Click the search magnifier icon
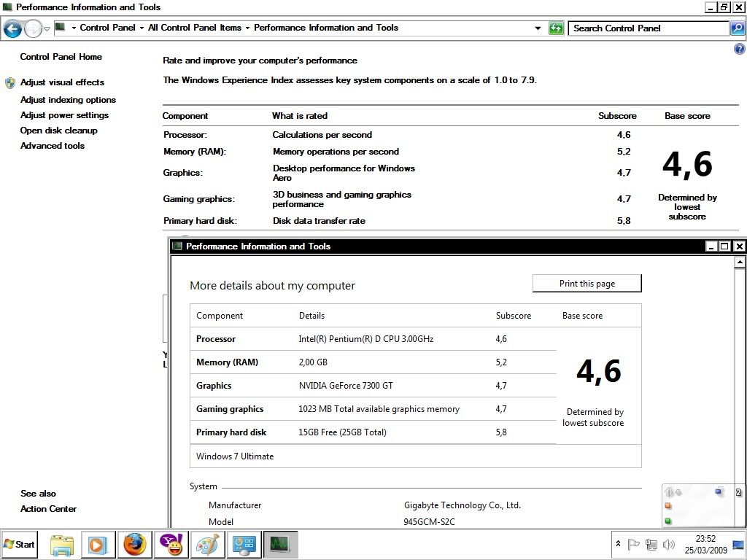This screenshot has width=747, height=560. click(738, 28)
